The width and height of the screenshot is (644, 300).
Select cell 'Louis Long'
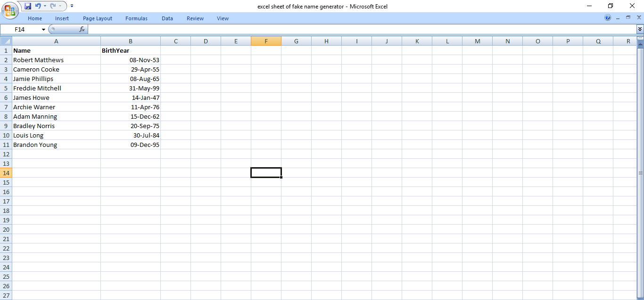click(56, 135)
